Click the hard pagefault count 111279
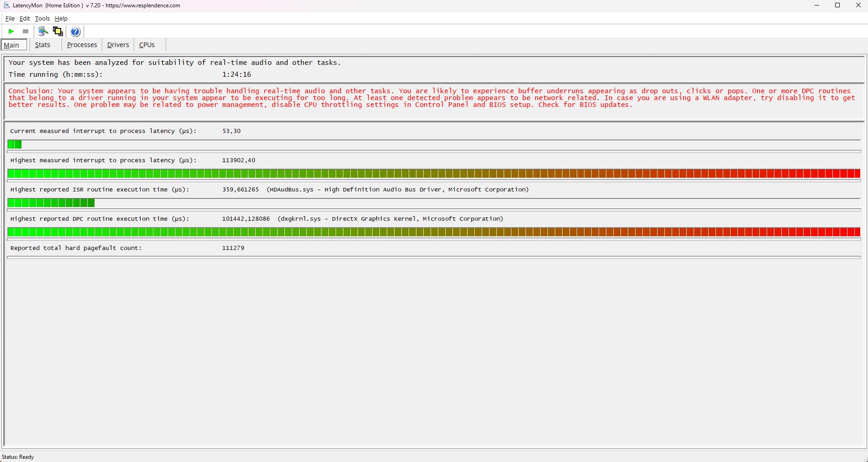The image size is (868, 462). 233,248
